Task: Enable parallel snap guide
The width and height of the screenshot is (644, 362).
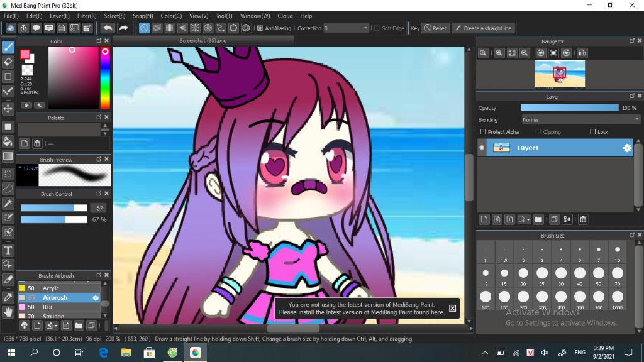Action: coord(157,28)
